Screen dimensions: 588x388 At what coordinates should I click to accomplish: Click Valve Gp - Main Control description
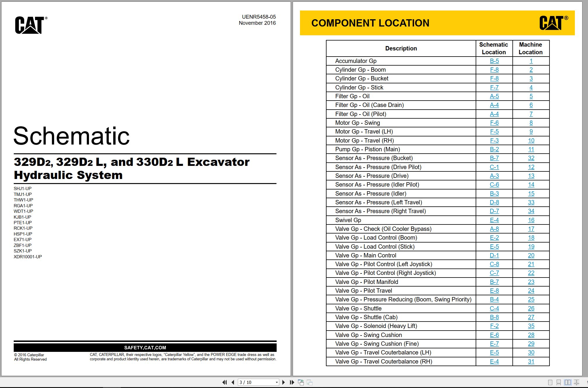click(x=366, y=255)
